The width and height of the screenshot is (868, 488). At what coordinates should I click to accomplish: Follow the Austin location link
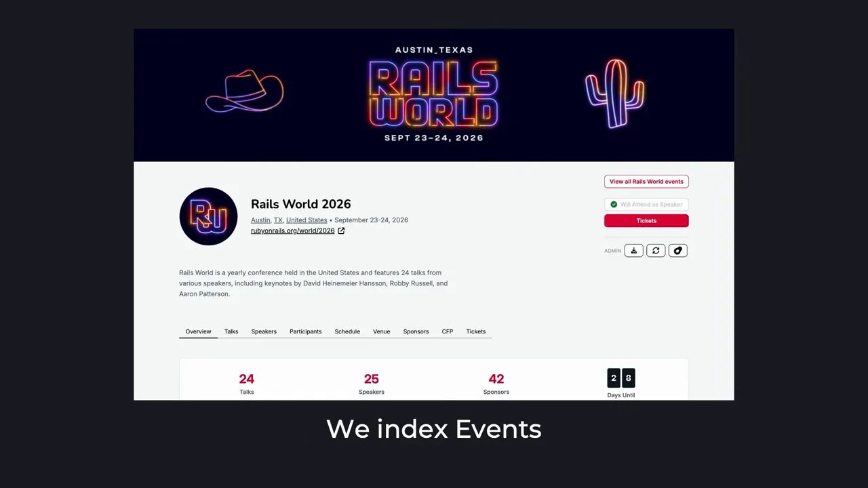[x=260, y=220]
